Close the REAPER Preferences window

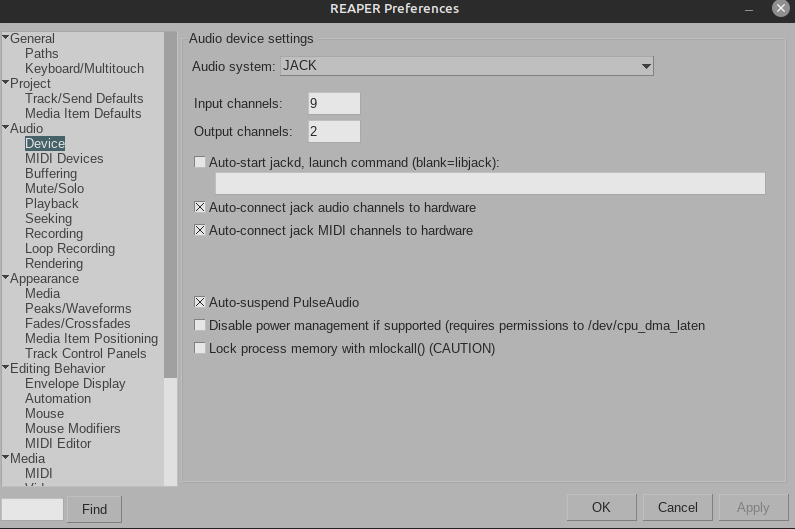tap(781, 9)
